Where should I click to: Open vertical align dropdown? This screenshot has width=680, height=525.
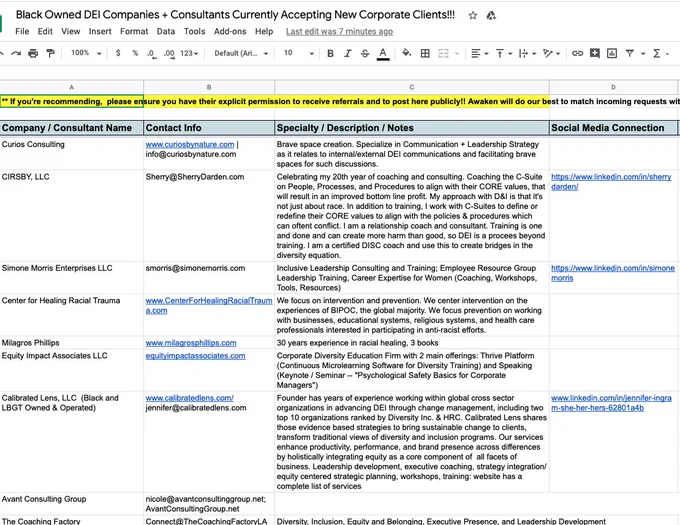504,53
